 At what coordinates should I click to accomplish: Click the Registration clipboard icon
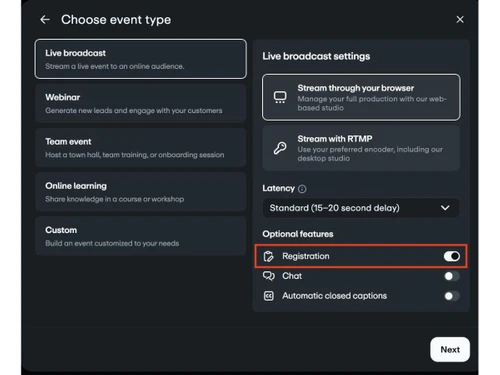269,256
